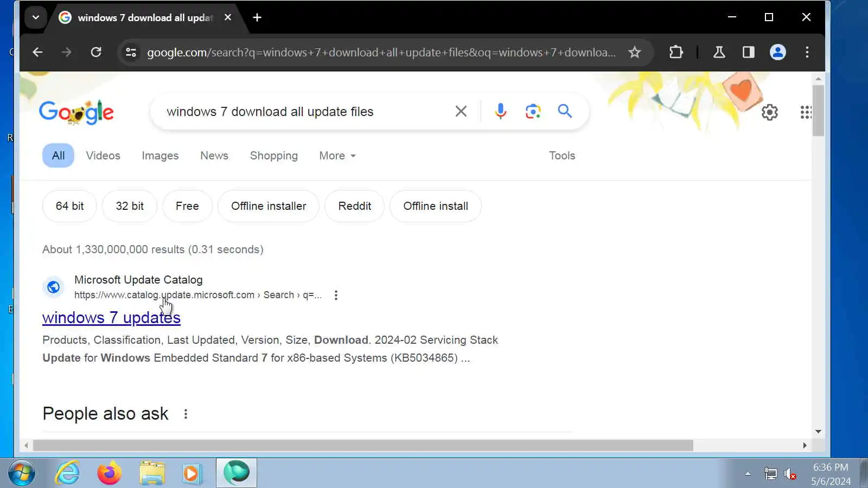
Task: Open the Extensions puzzle icon
Action: tap(676, 52)
